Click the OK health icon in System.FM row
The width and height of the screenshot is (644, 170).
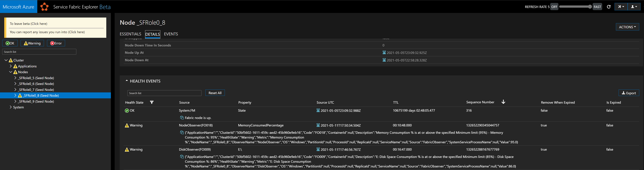(x=127, y=111)
